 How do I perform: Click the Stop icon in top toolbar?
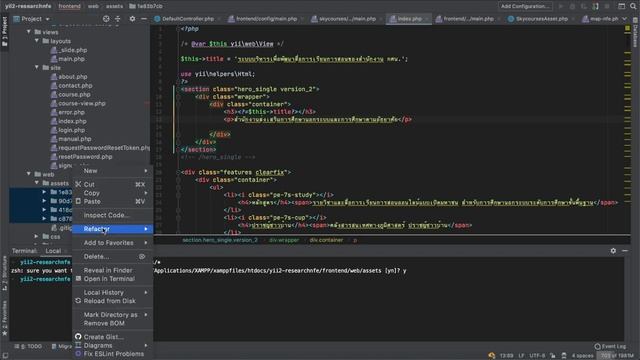point(607,6)
